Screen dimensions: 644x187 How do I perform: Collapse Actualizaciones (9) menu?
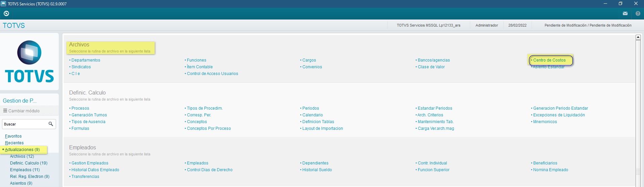click(22, 150)
